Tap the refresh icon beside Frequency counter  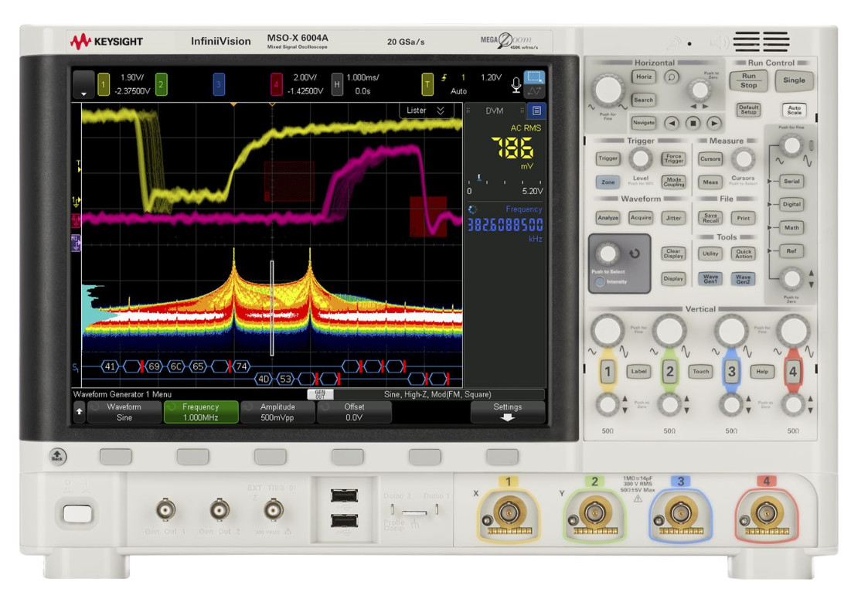472,209
